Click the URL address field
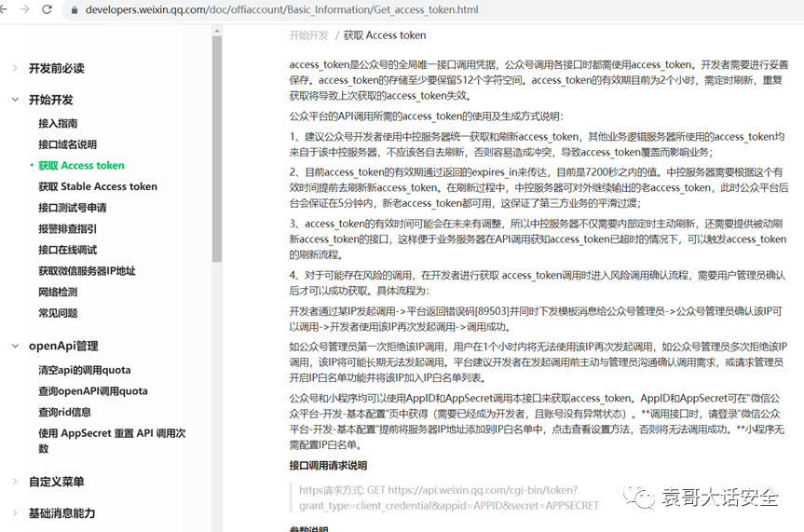 [281, 9]
